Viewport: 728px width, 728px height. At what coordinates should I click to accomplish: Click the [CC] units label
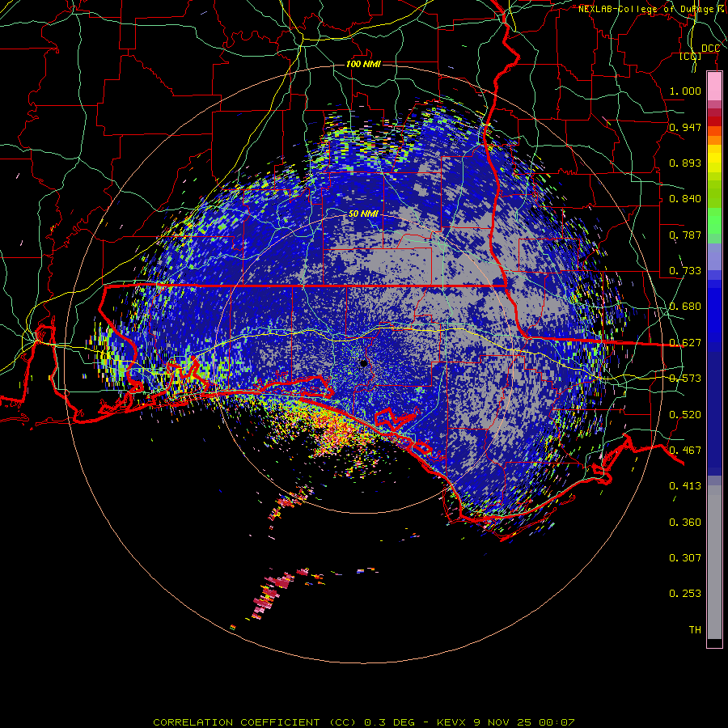coord(691,56)
